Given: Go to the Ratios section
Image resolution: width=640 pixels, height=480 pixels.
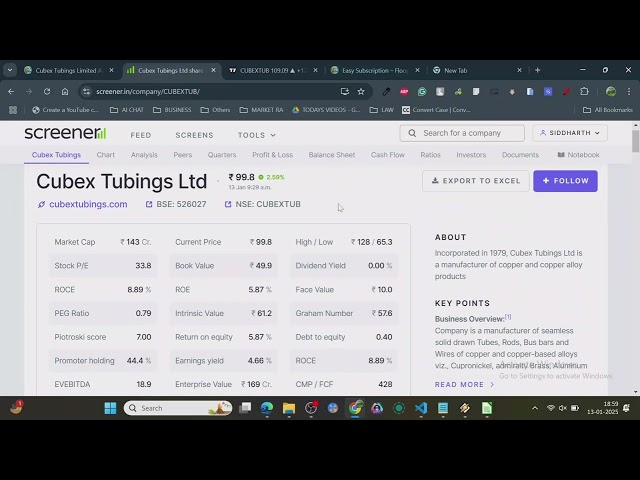Looking at the screenshot, I should pos(431,155).
